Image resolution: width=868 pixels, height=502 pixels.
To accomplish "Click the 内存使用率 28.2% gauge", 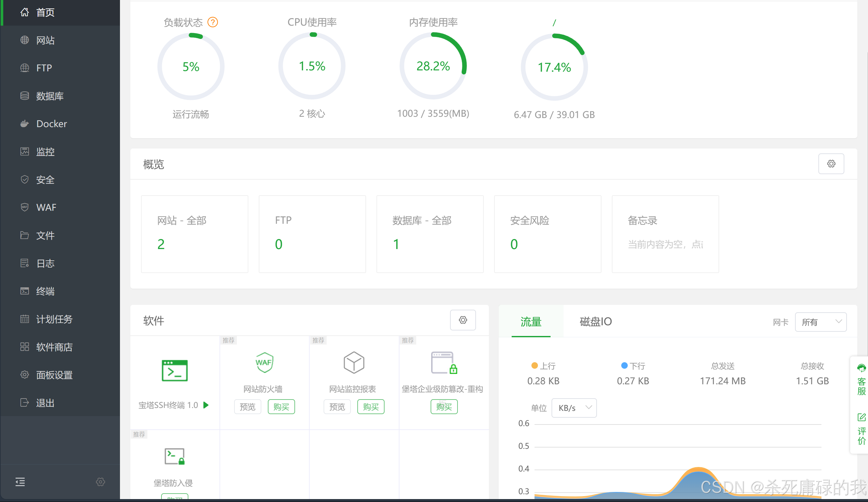I will tap(433, 66).
